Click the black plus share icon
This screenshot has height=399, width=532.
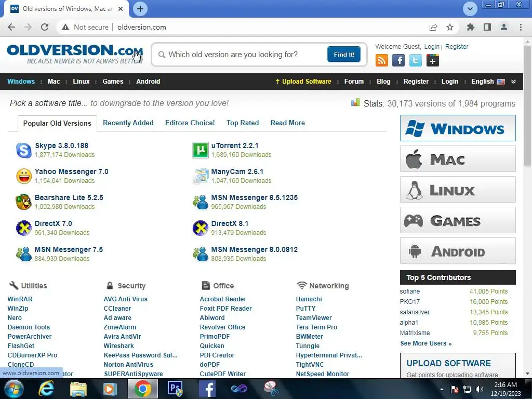[x=433, y=60]
